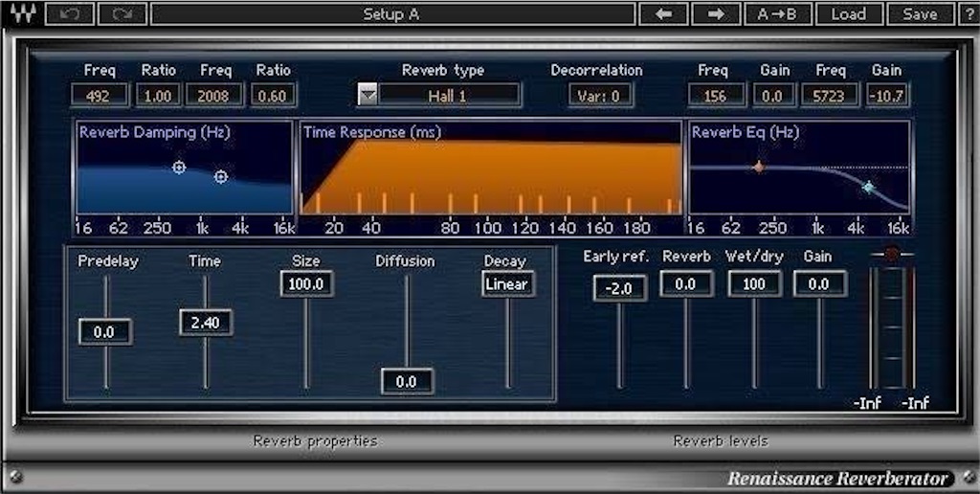
Task: Select cyan high-shelf EQ marker
Action: 868,187
